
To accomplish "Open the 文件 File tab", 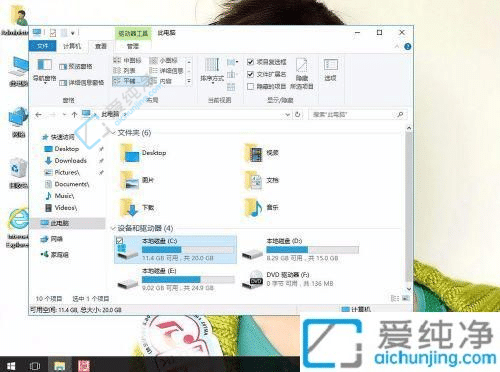I will tap(43, 46).
